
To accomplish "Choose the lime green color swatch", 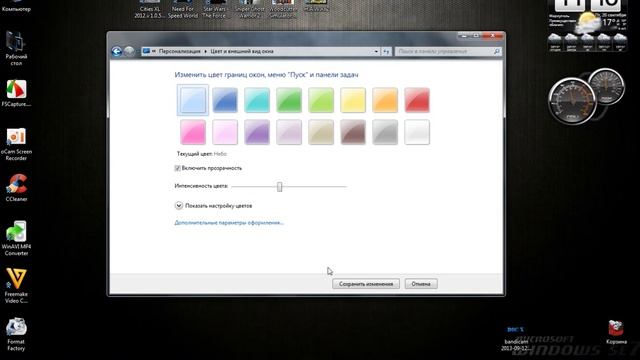I will [321, 100].
